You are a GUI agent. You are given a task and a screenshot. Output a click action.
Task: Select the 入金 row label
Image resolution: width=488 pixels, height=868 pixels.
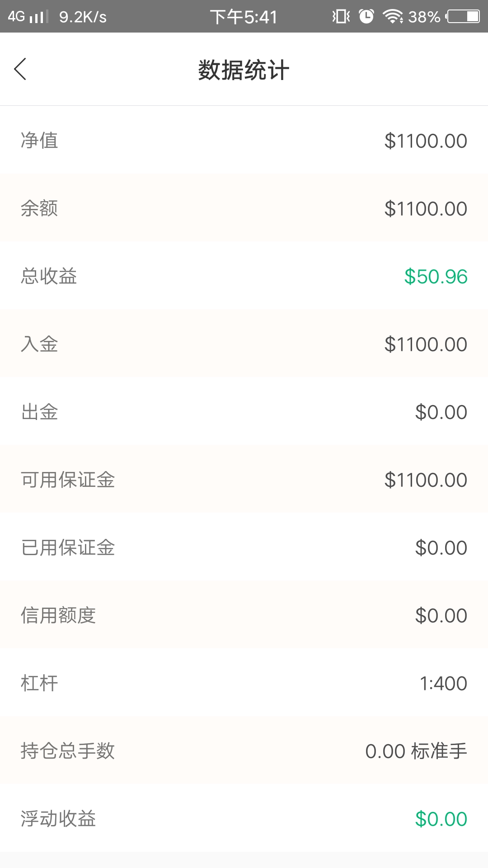[39, 344]
